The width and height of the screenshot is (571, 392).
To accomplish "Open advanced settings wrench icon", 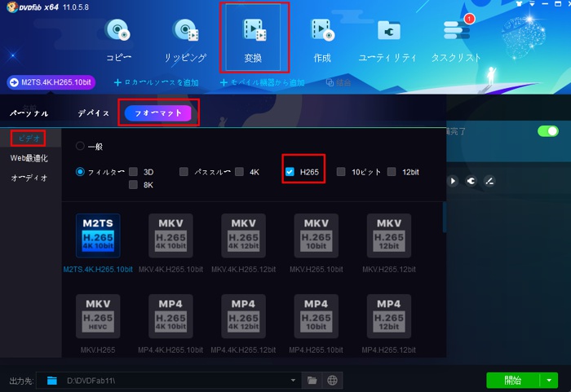I will pyautogui.click(x=471, y=181).
